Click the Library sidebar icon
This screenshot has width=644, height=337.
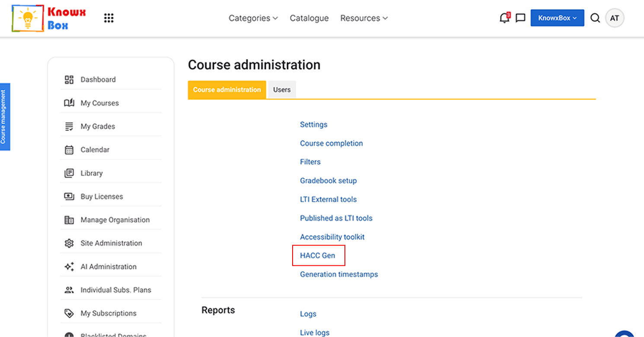(69, 173)
